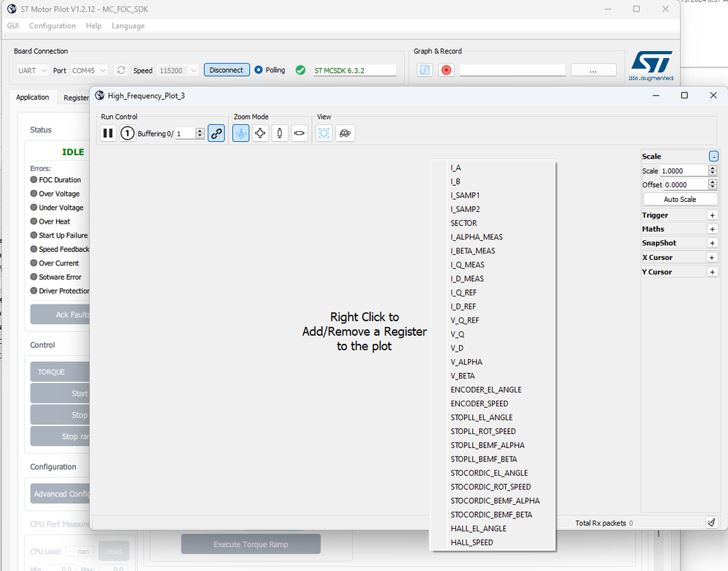This screenshot has width=728, height=571.
Task: Click the CPU Load reset button
Action: pos(114,551)
